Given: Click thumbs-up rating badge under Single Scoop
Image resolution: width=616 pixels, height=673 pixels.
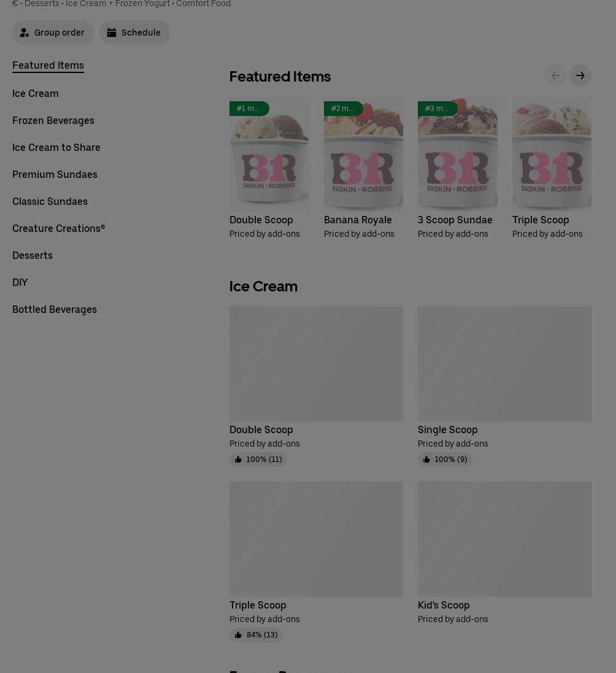Looking at the screenshot, I should [x=445, y=460].
